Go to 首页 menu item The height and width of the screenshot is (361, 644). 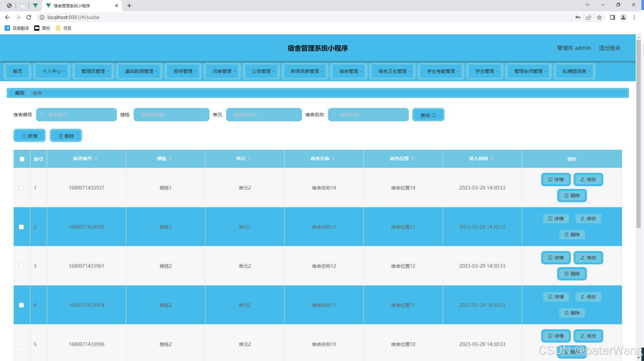point(17,71)
